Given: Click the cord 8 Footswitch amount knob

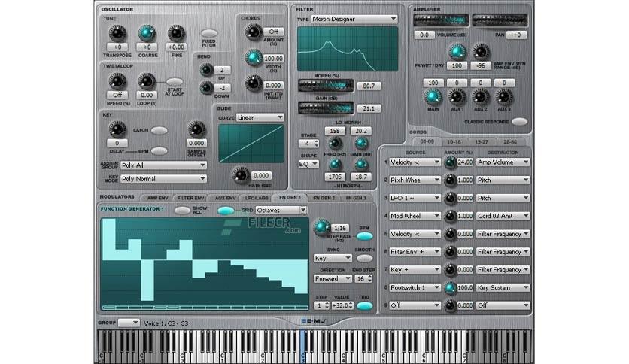Looking at the screenshot, I should (450, 287).
